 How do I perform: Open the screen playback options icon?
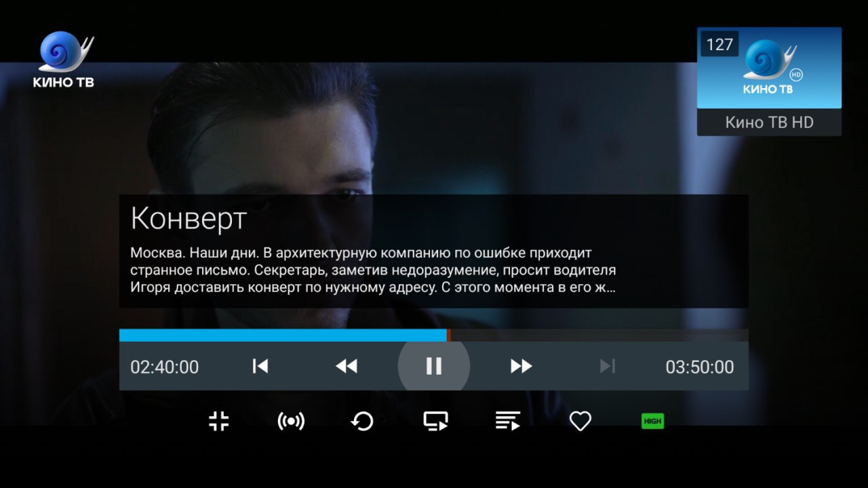coord(435,422)
